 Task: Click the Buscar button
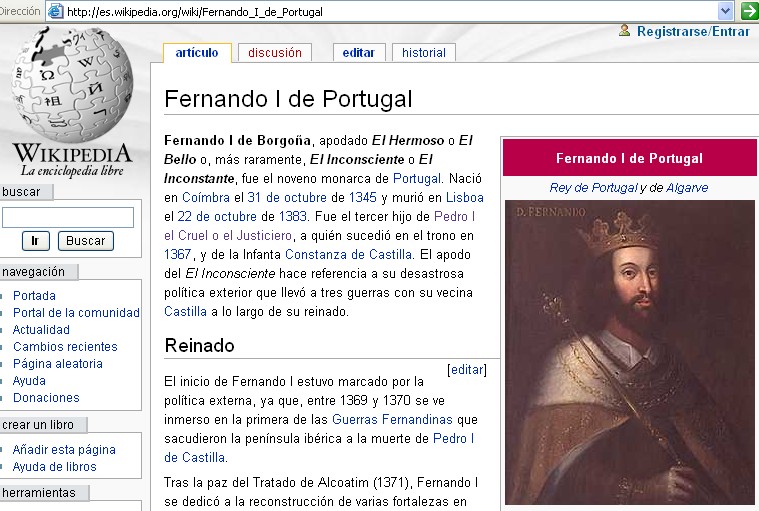tap(86, 241)
